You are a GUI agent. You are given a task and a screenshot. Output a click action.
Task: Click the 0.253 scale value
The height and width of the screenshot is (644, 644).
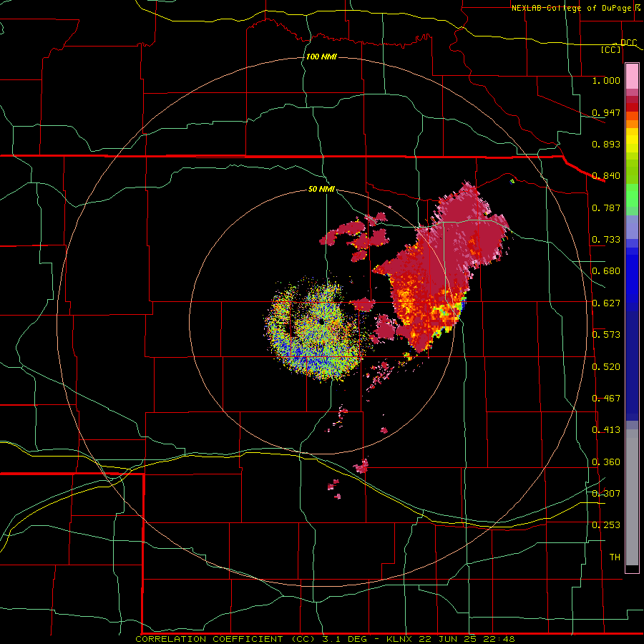pyautogui.click(x=606, y=525)
